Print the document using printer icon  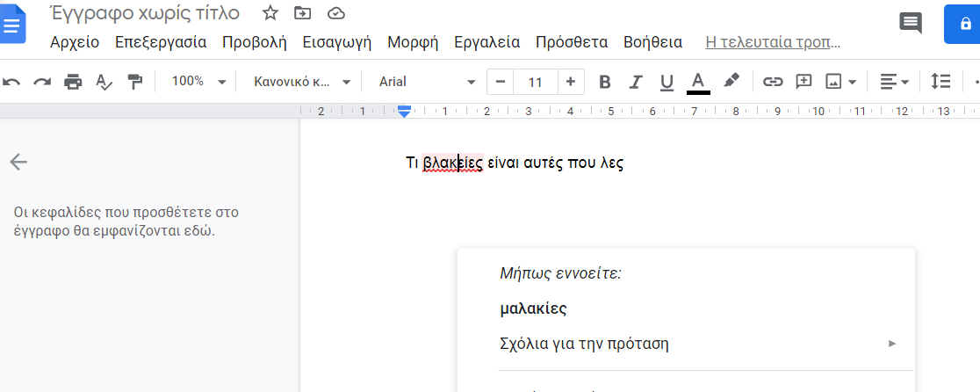(x=73, y=82)
